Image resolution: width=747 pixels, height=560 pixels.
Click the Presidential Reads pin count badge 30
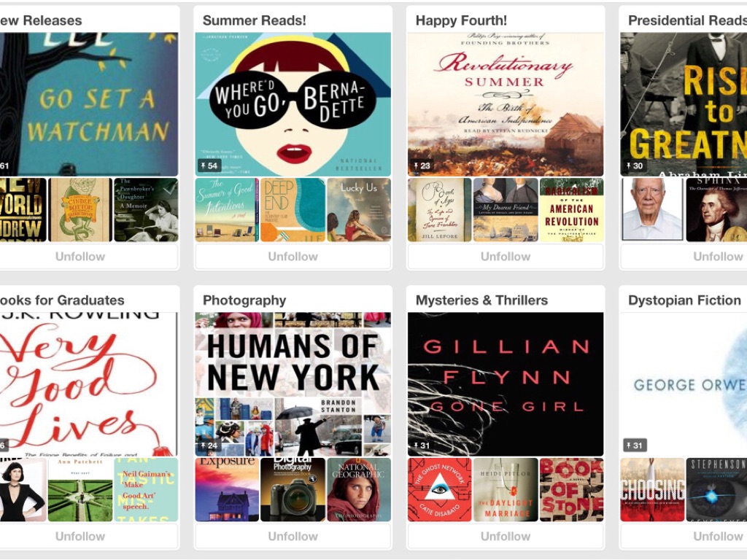pyautogui.click(x=635, y=166)
